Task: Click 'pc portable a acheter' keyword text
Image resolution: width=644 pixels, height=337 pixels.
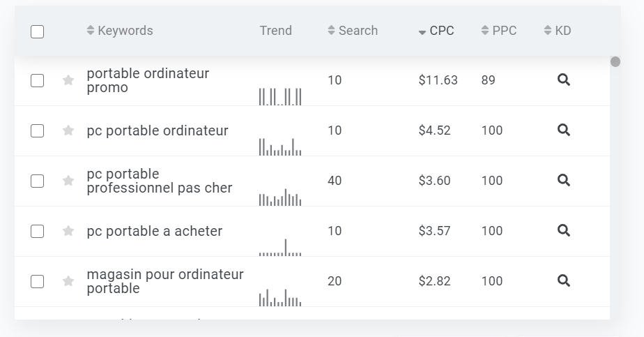Action: (x=155, y=231)
